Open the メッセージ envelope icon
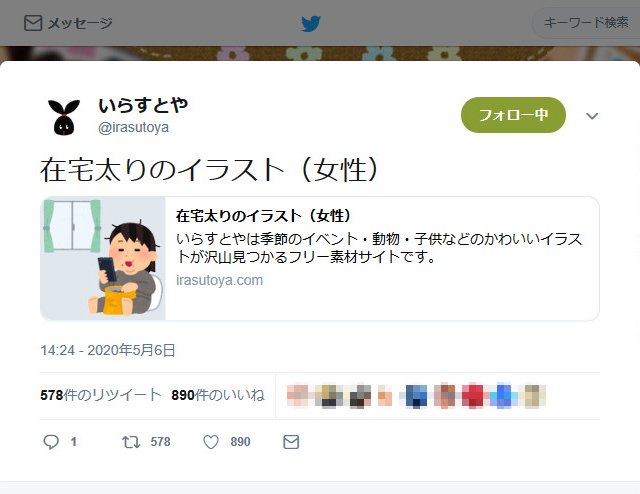Viewport: 640px width, 494px height. [x=33, y=23]
